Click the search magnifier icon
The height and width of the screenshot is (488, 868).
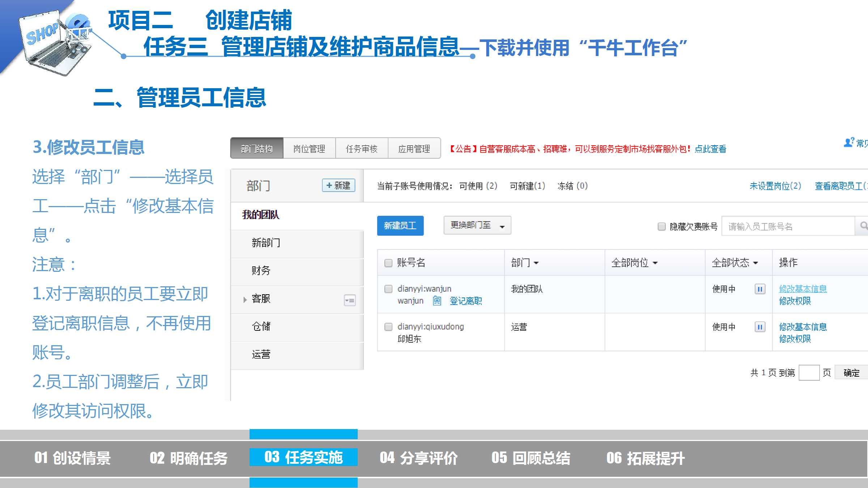(x=863, y=226)
